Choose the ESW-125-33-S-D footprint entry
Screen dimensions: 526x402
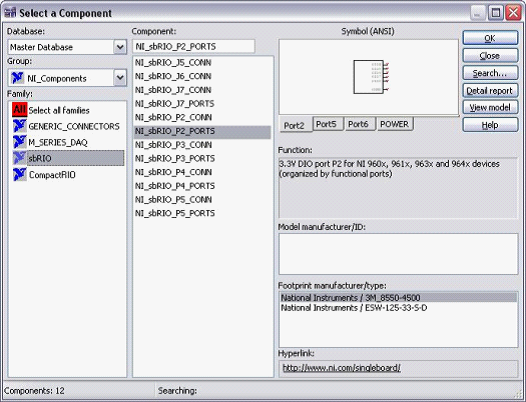(354, 308)
